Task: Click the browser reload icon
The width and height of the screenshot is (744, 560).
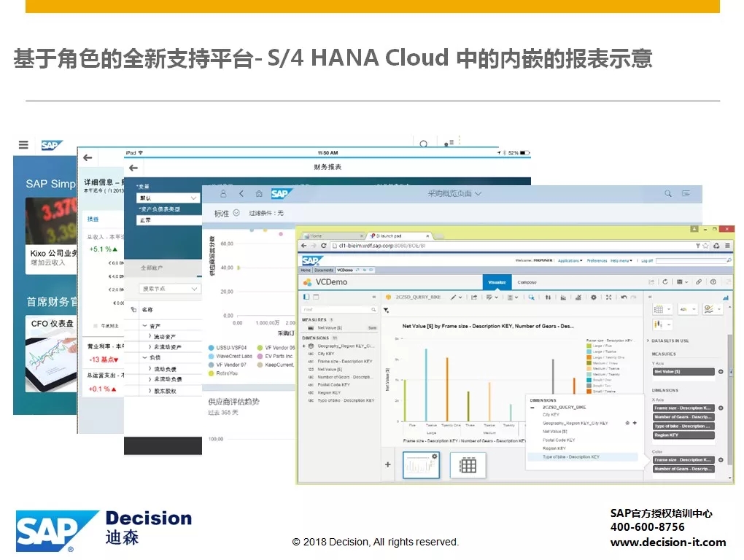Action: click(x=324, y=246)
